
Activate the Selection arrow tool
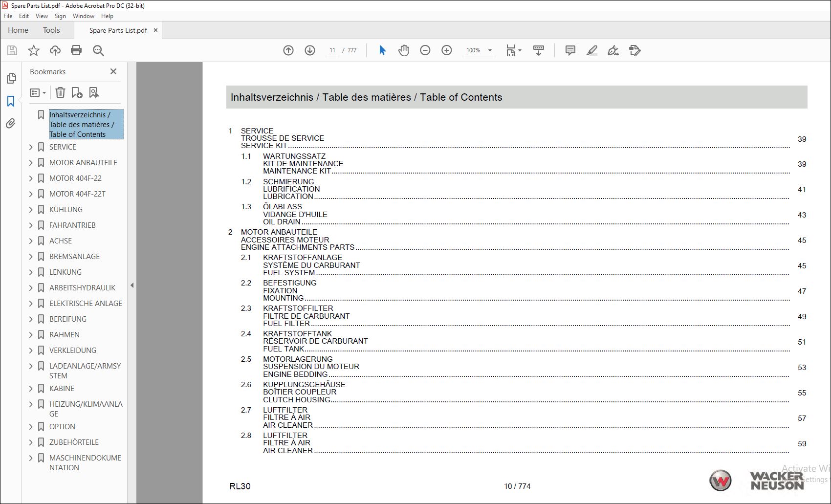pos(382,50)
